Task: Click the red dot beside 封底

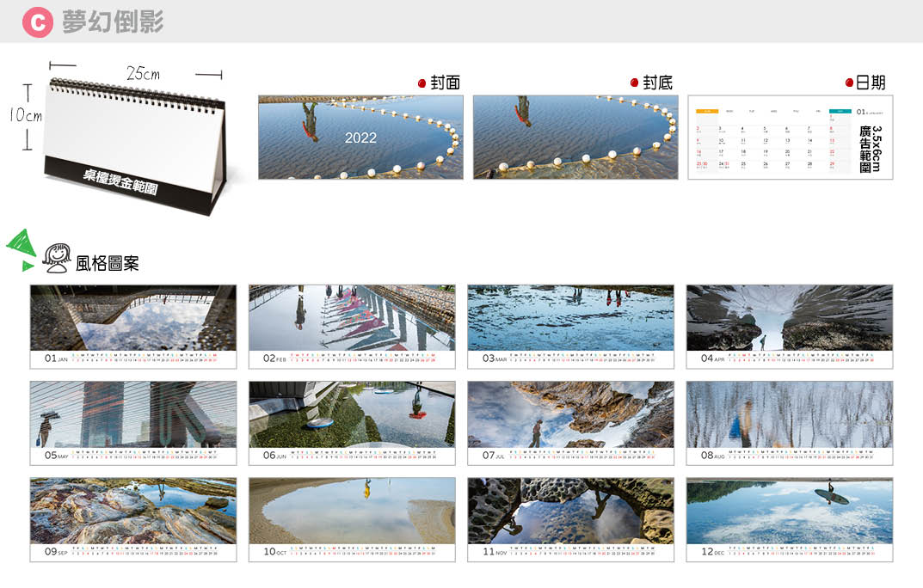Action: (634, 83)
